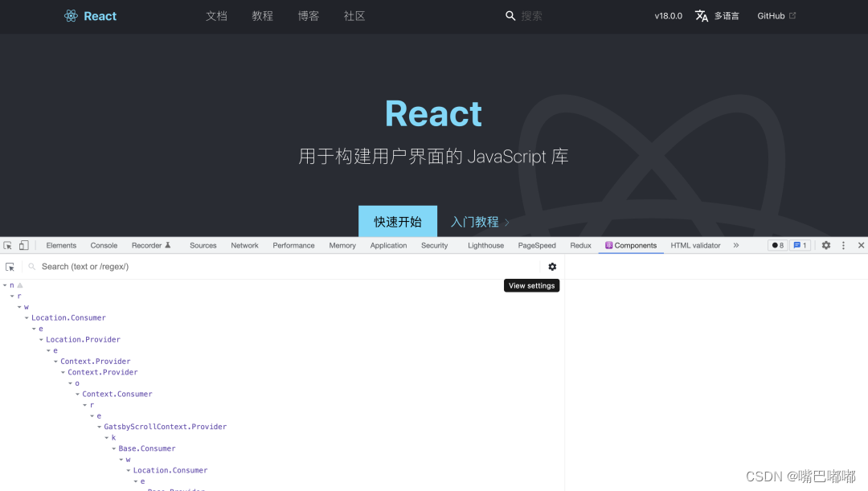
Task: Collapse the GatsbyScrollContext.Provider node
Action: click(x=99, y=427)
